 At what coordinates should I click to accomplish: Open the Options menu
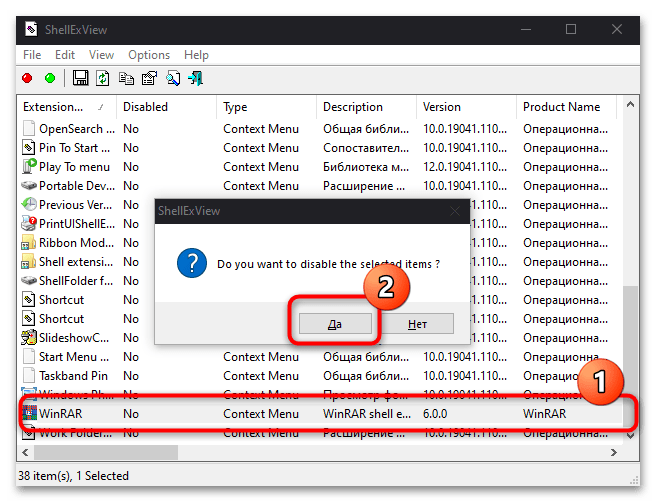(149, 55)
